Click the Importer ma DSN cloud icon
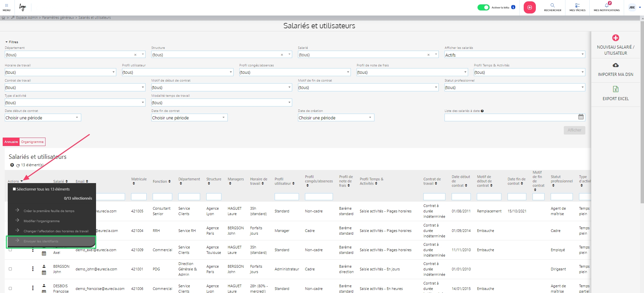Viewport: 644px width, 293px height. (615, 65)
